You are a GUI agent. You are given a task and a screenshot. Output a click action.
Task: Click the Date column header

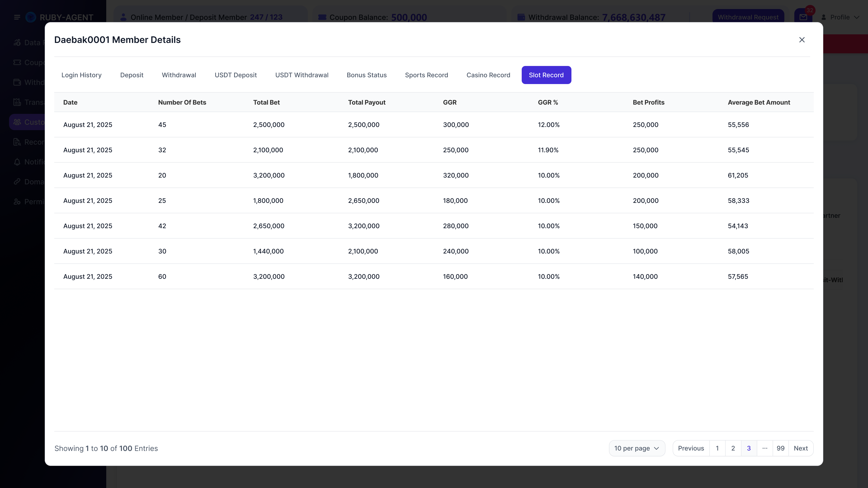click(71, 102)
